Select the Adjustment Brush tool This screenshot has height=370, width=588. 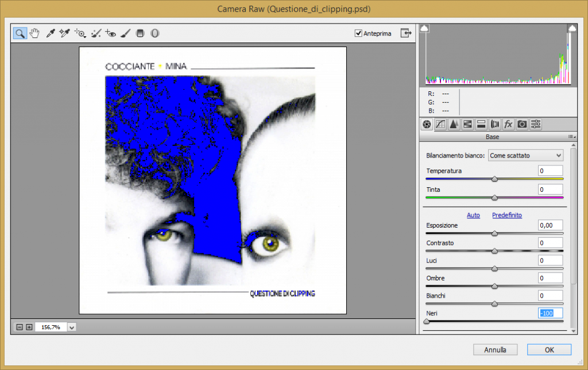[x=126, y=33]
